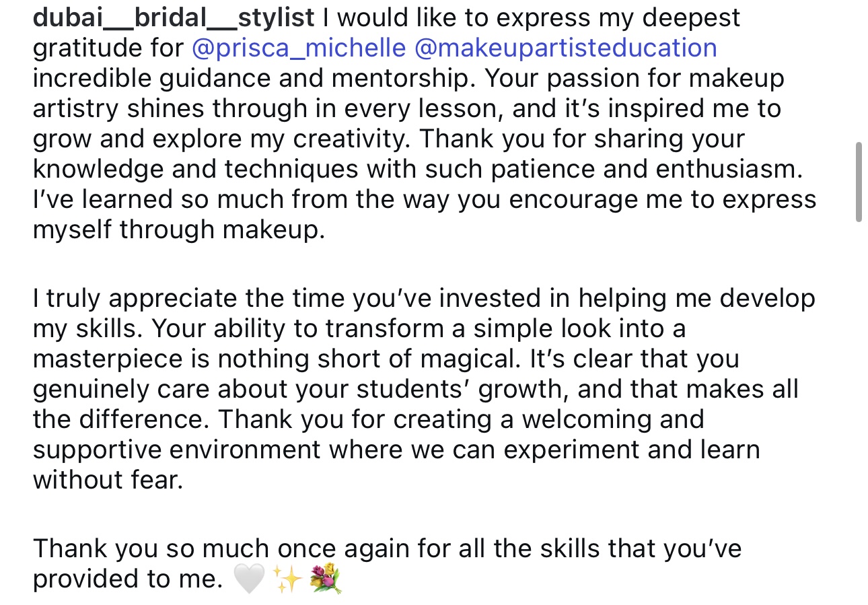Image resolution: width=868 pixels, height=605 pixels.
Task: Click the word "masterpiece" in the second paragraph
Action: [x=108, y=359]
